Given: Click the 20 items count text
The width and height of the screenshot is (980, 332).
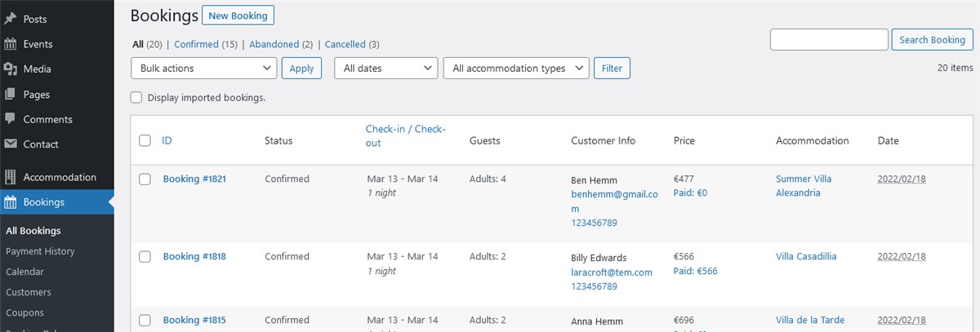Looking at the screenshot, I should pyautogui.click(x=955, y=69).
